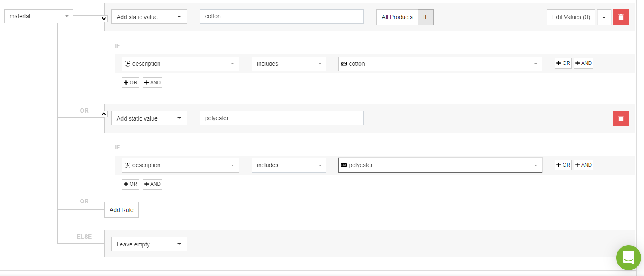Viewport: 644px width, 276px height.
Task: Add AND beside cotton condition row
Action: coord(583,63)
